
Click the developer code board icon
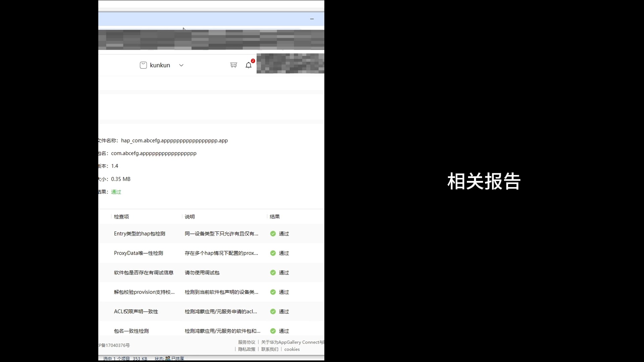pyautogui.click(x=233, y=65)
